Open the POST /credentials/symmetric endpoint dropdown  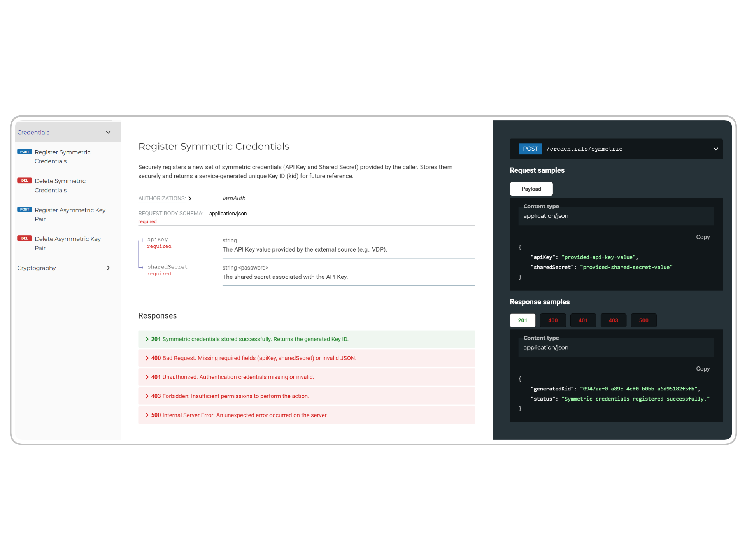coord(715,149)
